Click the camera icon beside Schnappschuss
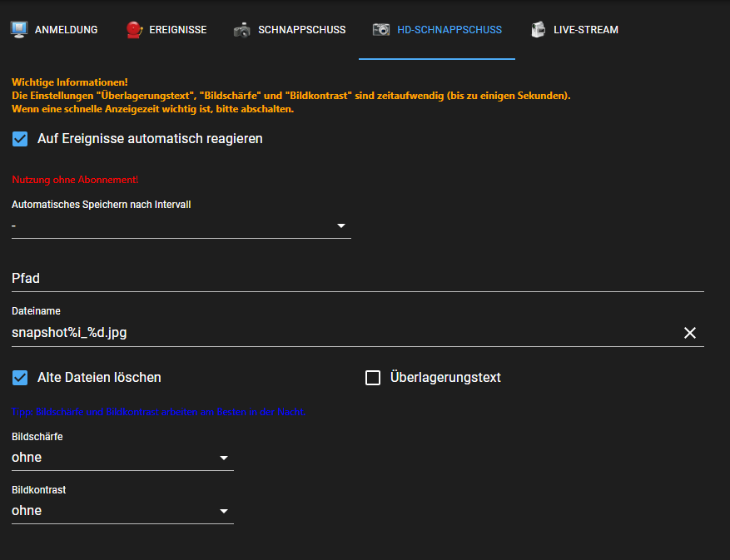This screenshot has height=560, width=730. [x=242, y=29]
